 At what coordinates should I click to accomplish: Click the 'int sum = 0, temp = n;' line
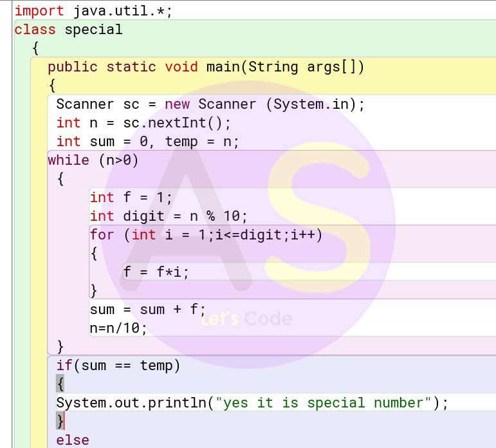[x=148, y=142]
